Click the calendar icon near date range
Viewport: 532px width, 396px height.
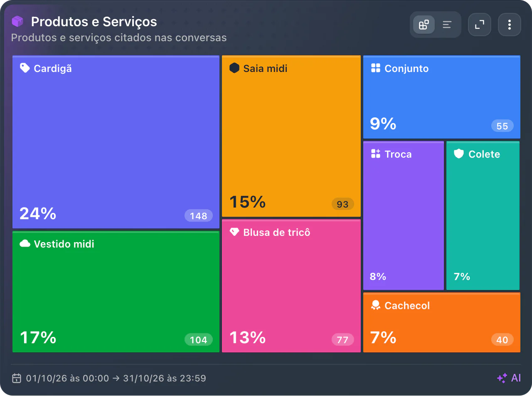[x=17, y=378]
